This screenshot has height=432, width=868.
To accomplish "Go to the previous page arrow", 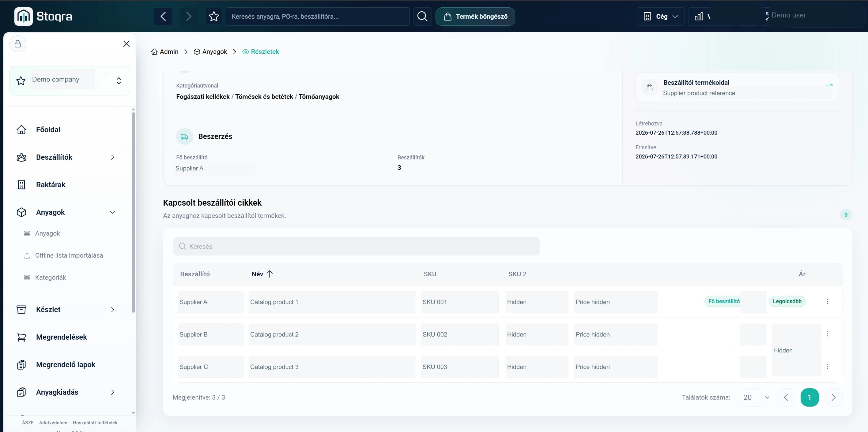I will pos(785,397).
